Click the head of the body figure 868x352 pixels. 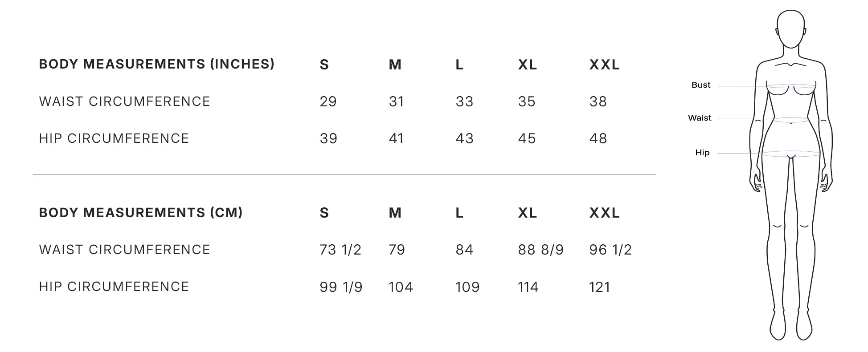pyautogui.click(x=790, y=28)
